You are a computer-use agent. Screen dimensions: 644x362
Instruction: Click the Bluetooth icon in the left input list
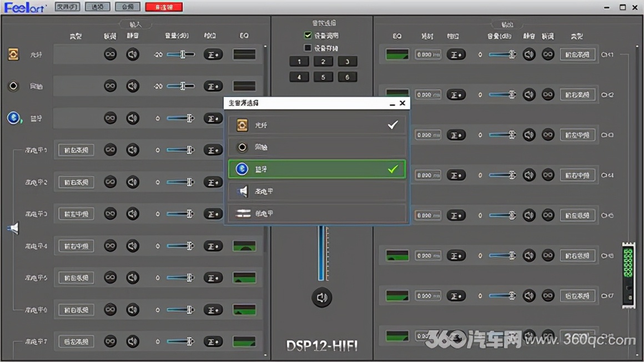tap(13, 118)
